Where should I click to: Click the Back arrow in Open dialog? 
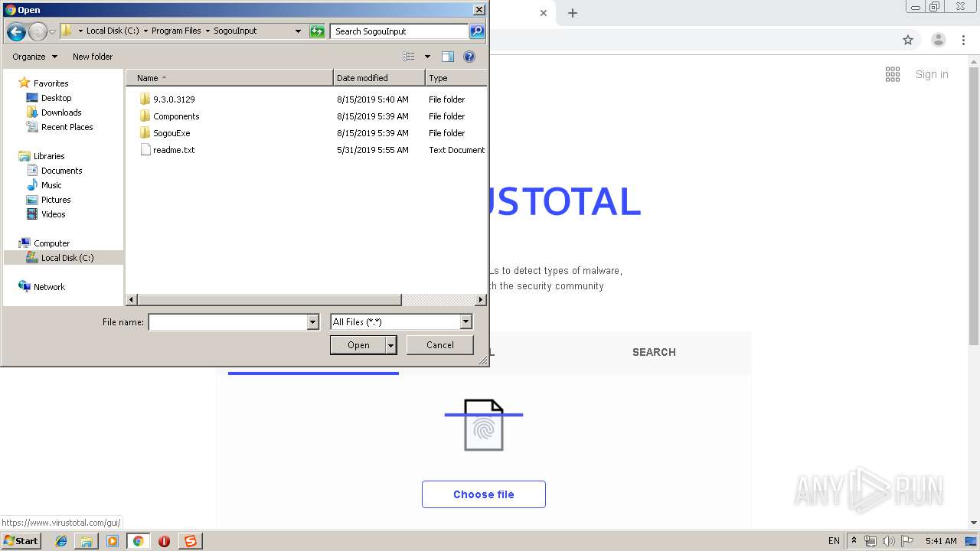pyautogui.click(x=16, y=31)
